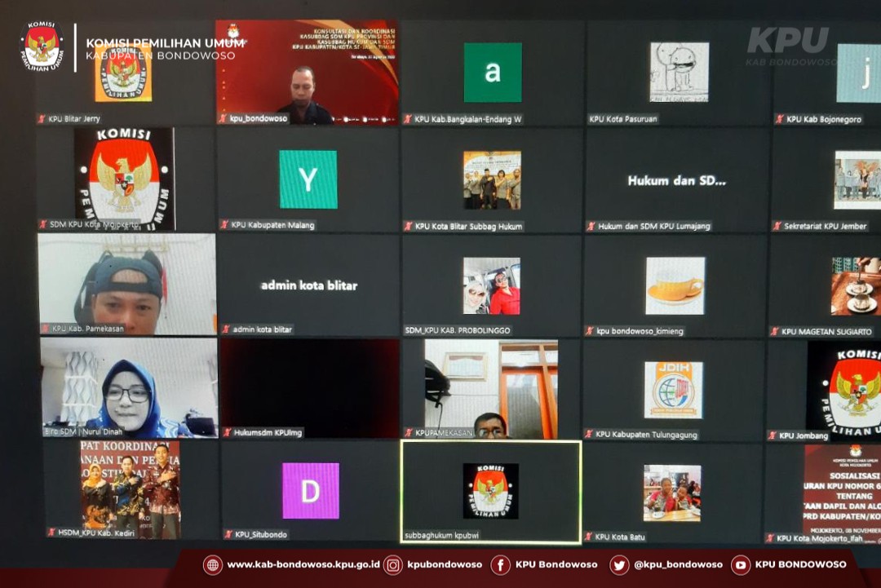Click muted mic icon beside admin kota blitar label
Viewport: 881px width, 588px height.
226,329
